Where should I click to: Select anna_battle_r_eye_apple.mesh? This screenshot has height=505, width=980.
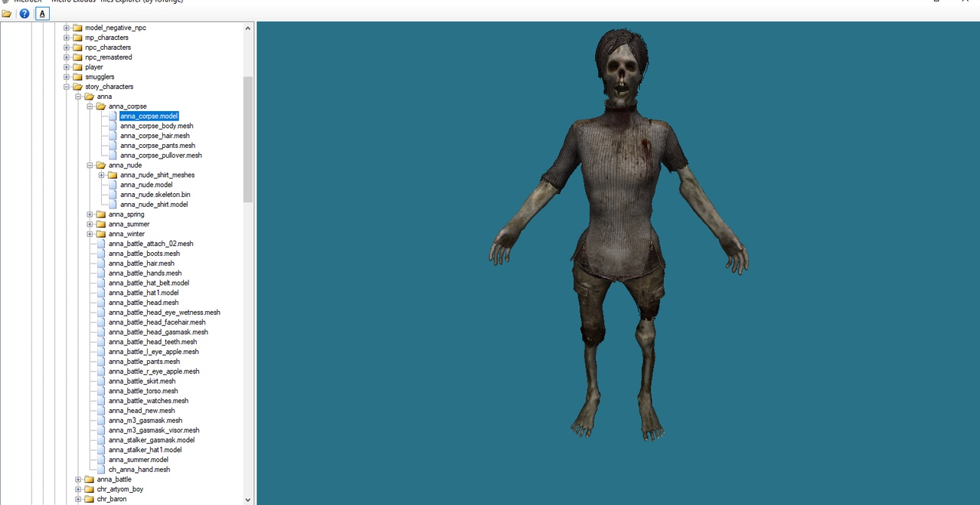point(154,372)
